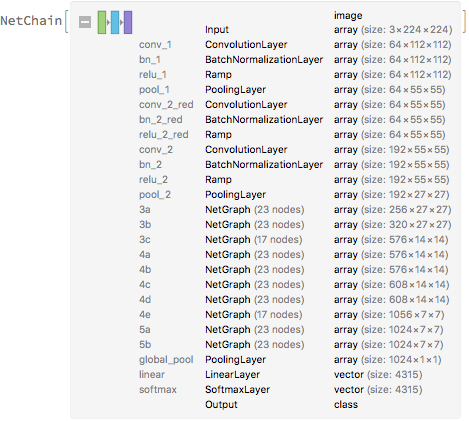Click the blue layer block icon
469x421 pixels.
pyautogui.click(x=115, y=22)
